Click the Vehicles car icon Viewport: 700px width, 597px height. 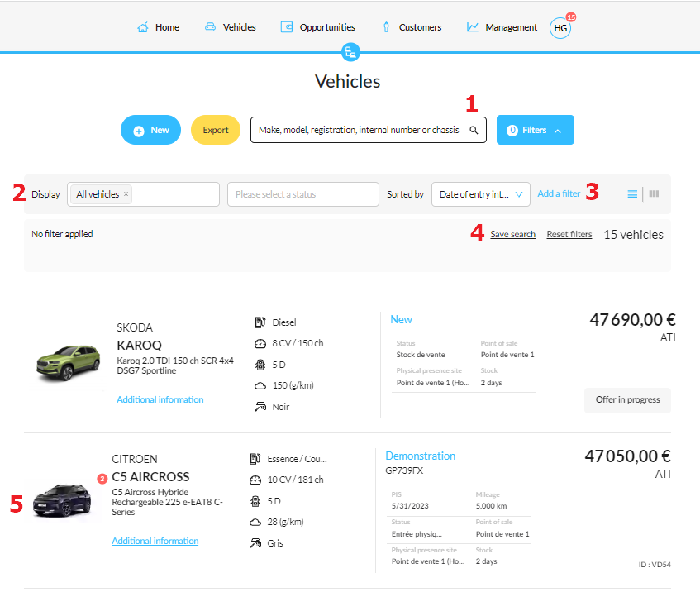click(210, 27)
